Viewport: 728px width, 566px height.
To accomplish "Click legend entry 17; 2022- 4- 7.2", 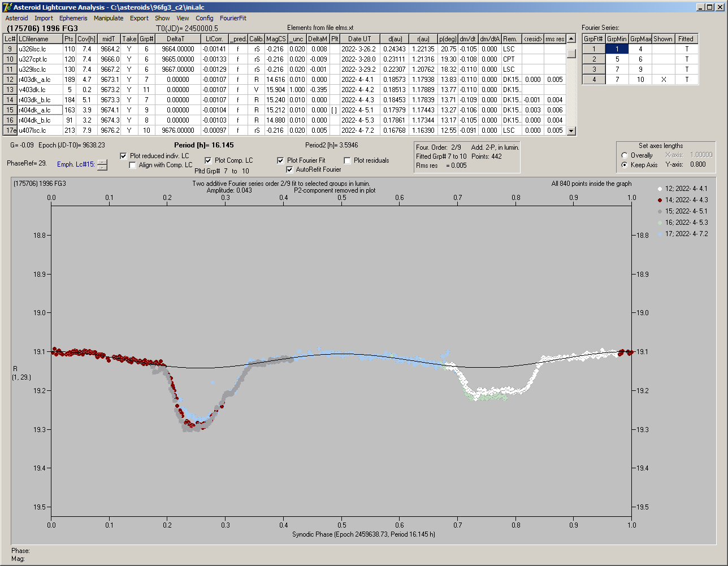I will pos(683,234).
